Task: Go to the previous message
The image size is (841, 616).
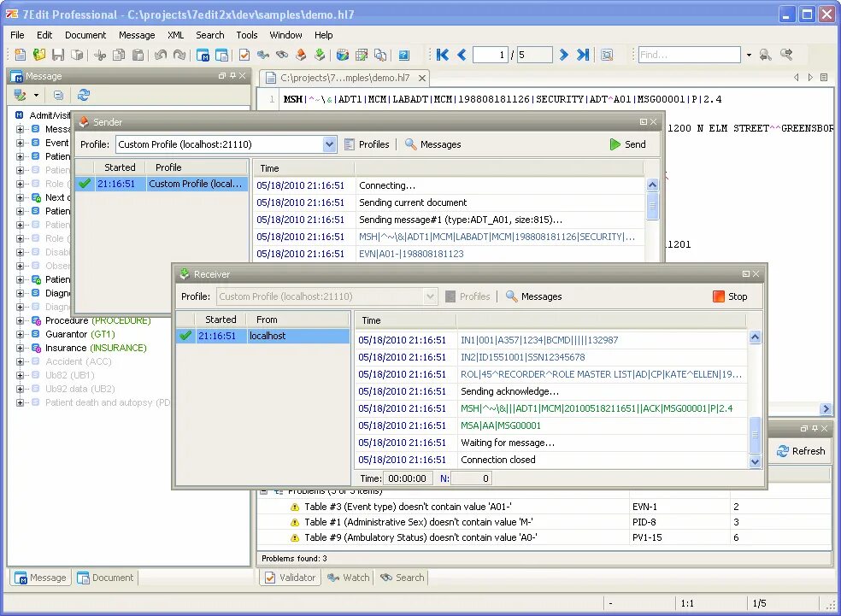Action: (462, 55)
